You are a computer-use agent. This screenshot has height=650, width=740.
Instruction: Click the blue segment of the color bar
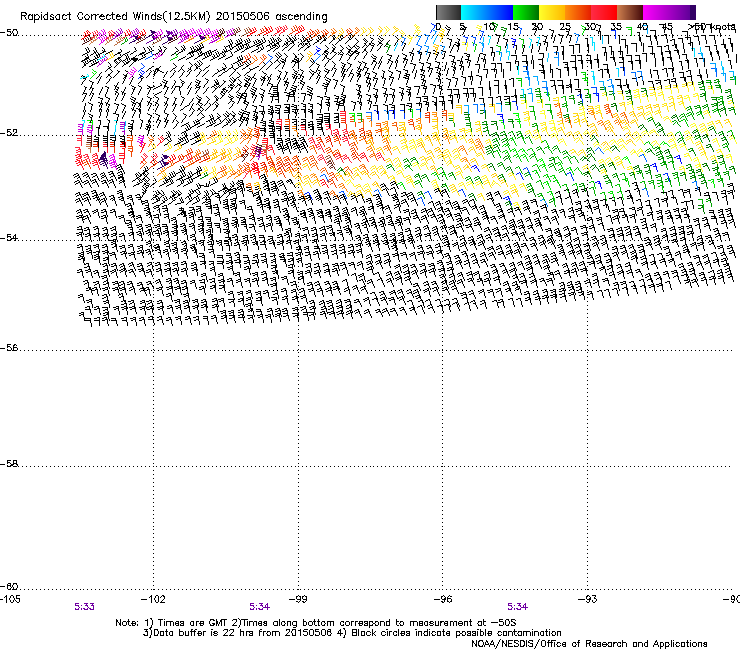tap(500, 12)
